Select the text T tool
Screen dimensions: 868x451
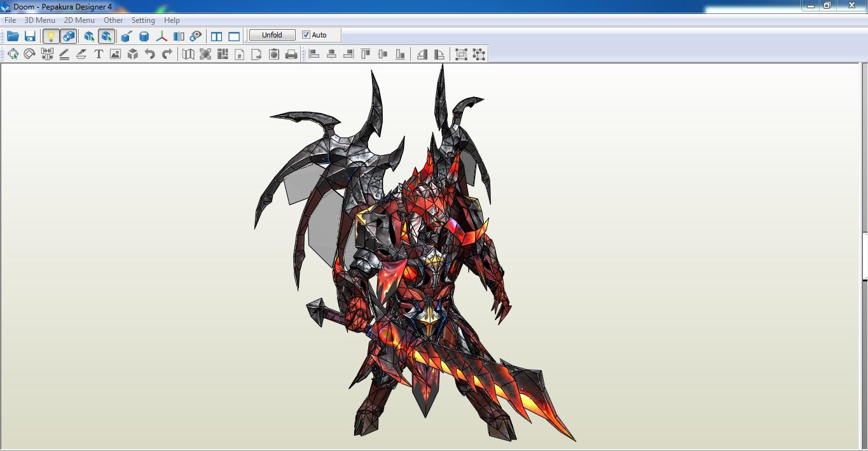click(98, 55)
